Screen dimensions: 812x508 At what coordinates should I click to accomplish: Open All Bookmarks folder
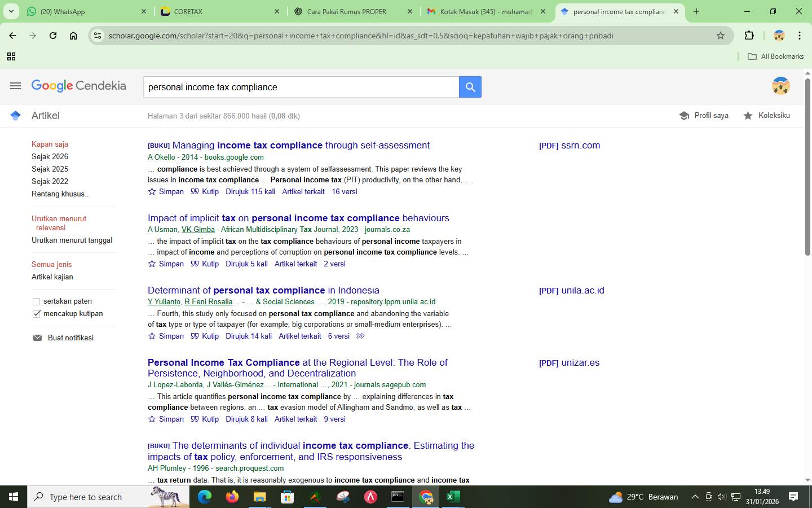click(775, 56)
